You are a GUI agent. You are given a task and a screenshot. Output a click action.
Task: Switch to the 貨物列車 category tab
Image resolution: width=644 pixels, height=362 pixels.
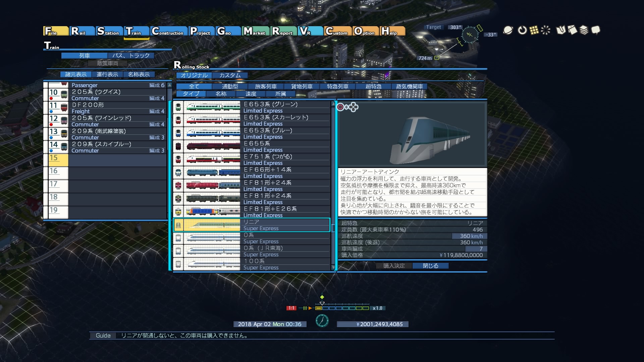tap(302, 86)
